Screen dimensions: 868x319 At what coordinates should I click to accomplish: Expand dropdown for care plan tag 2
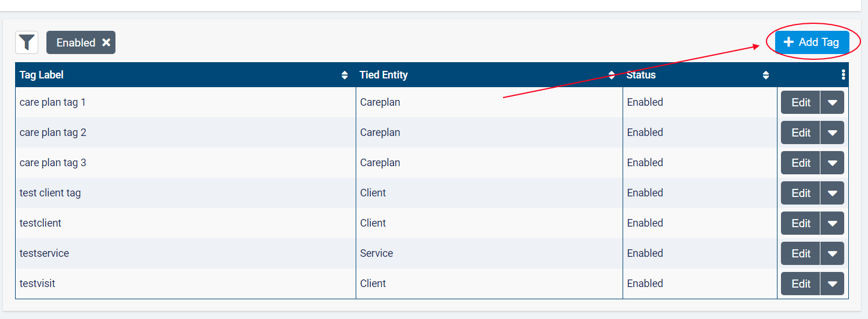832,132
